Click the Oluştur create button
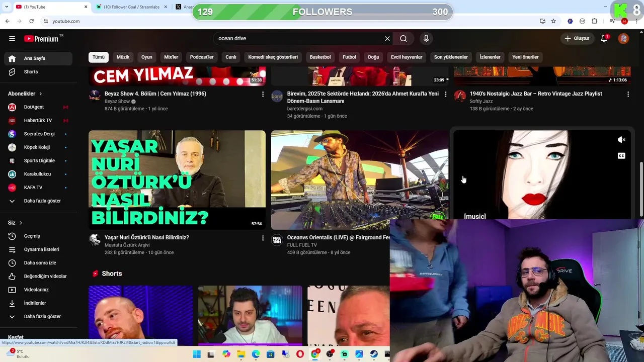Viewport: 644px width, 362px height. (x=577, y=38)
